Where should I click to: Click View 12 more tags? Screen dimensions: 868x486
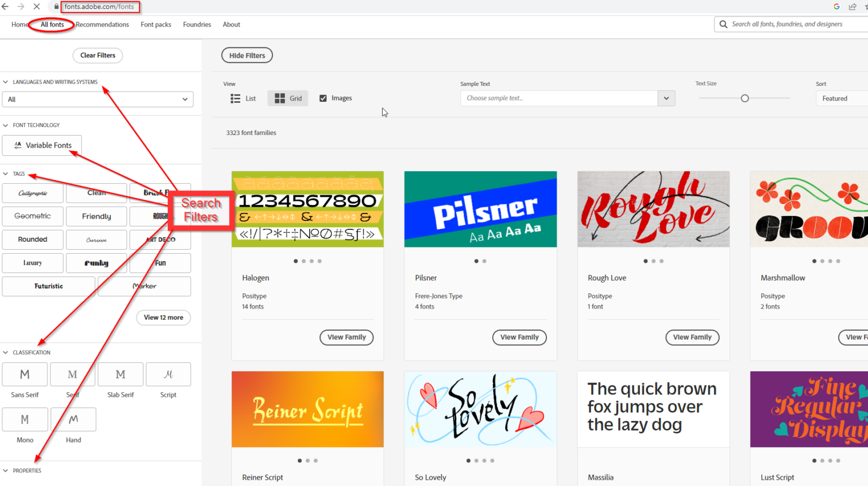coord(163,318)
